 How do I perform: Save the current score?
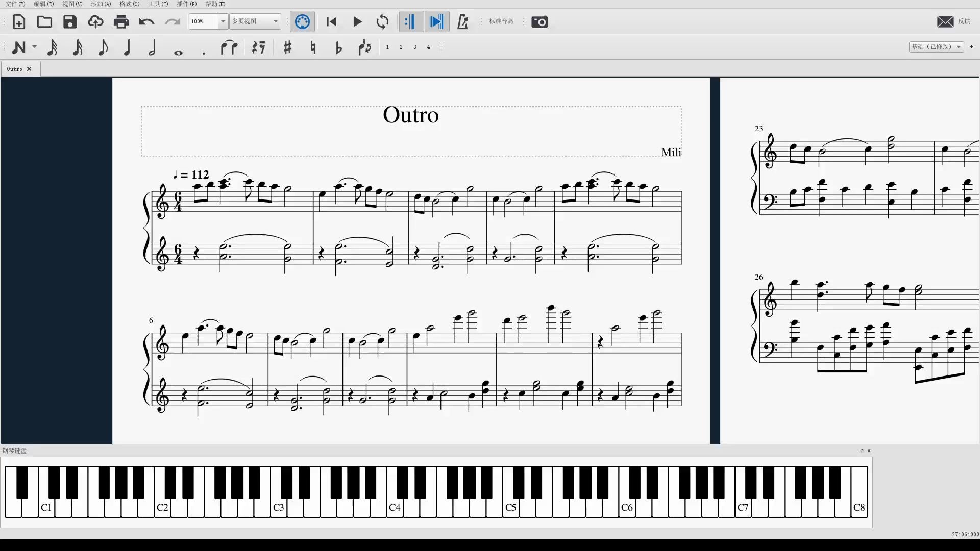pyautogui.click(x=70, y=22)
